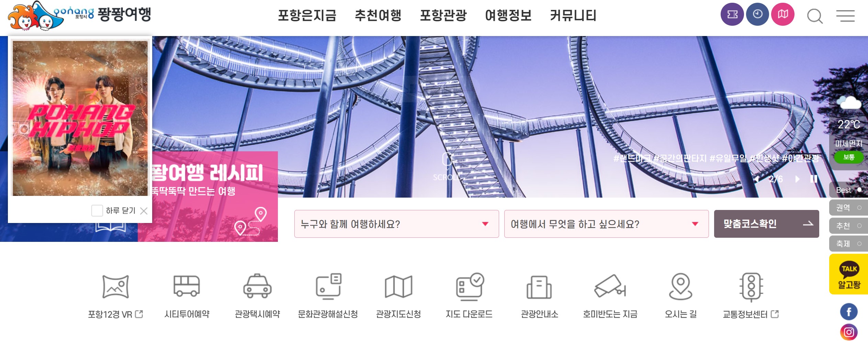Click the blue clock icon in header
The height and width of the screenshot is (341, 868).
(757, 14)
